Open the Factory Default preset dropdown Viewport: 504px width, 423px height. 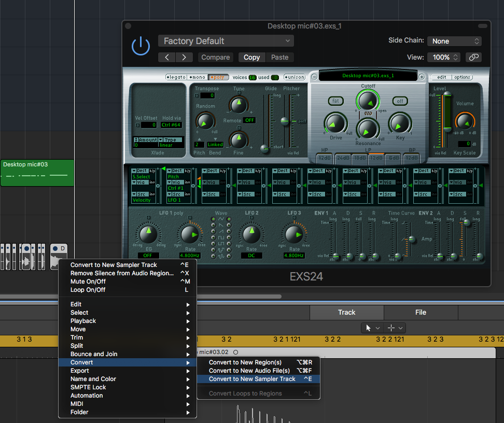[x=226, y=41]
